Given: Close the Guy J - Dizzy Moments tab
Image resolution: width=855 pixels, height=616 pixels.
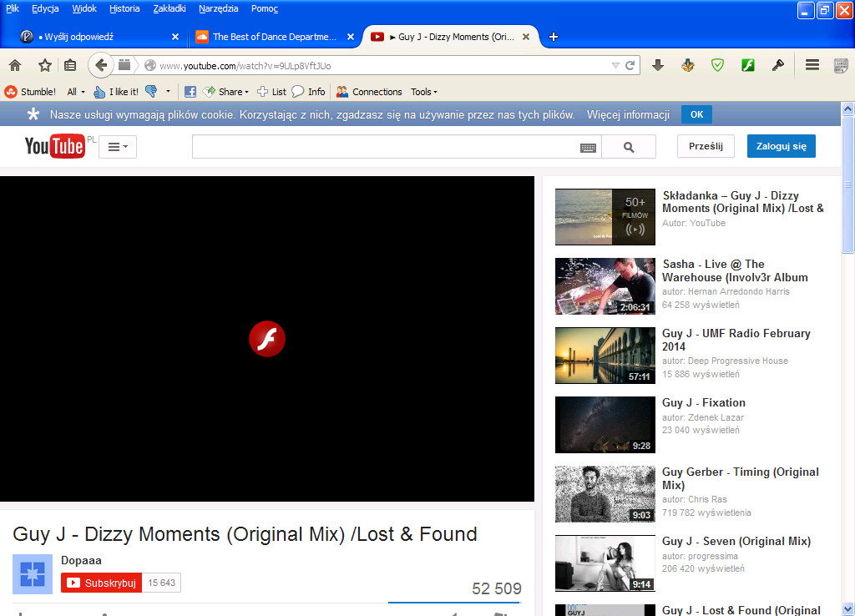Looking at the screenshot, I should 526,37.
